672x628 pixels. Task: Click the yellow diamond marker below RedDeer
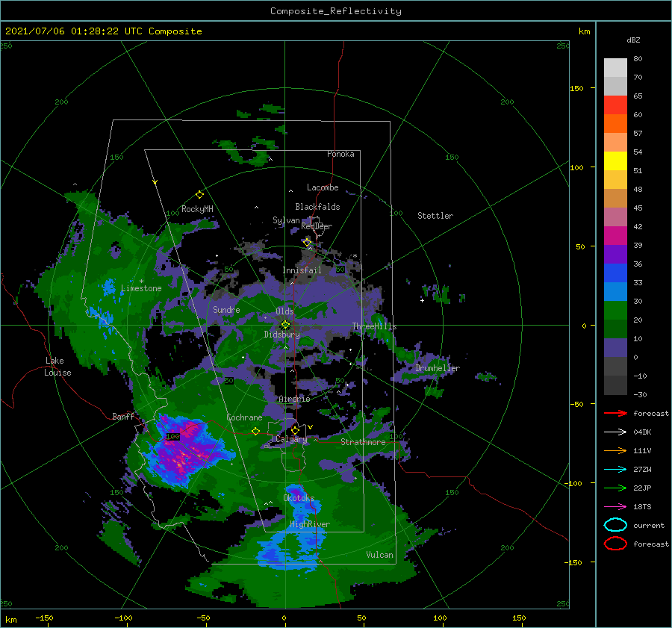click(x=307, y=243)
